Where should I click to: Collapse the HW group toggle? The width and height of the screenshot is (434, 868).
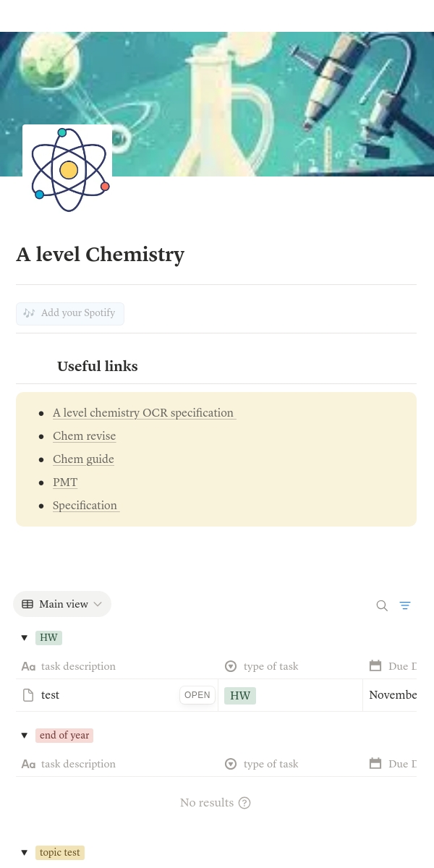pyautogui.click(x=25, y=638)
